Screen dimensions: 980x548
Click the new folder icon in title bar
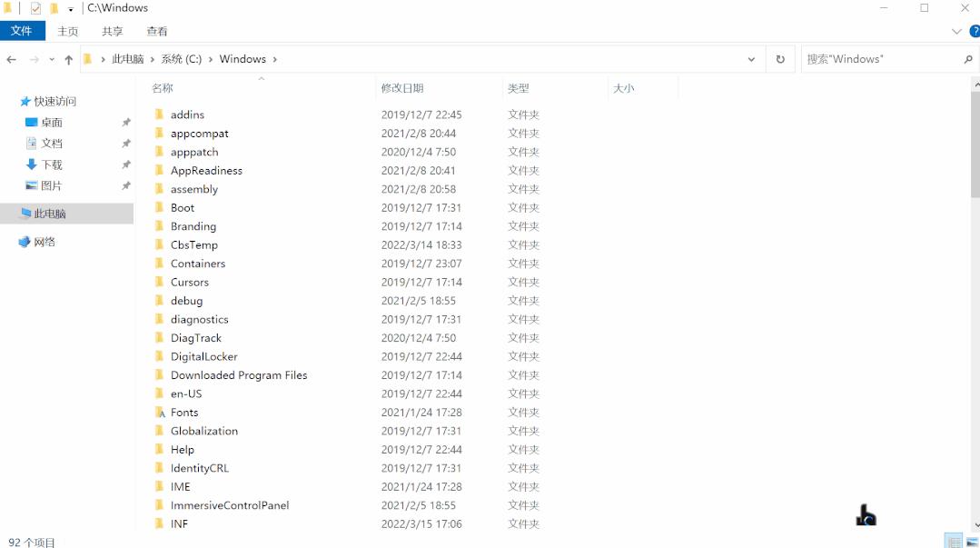[54, 8]
